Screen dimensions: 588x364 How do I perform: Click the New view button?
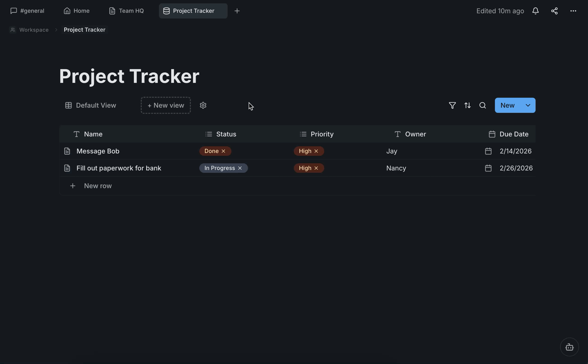pos(165,105)
